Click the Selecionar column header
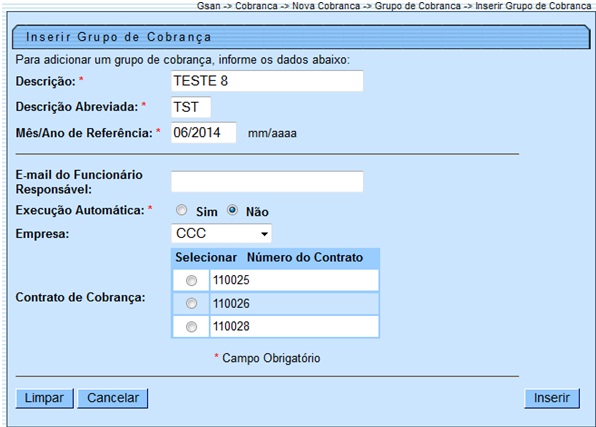596x427 pixels. tap(206, 257)
